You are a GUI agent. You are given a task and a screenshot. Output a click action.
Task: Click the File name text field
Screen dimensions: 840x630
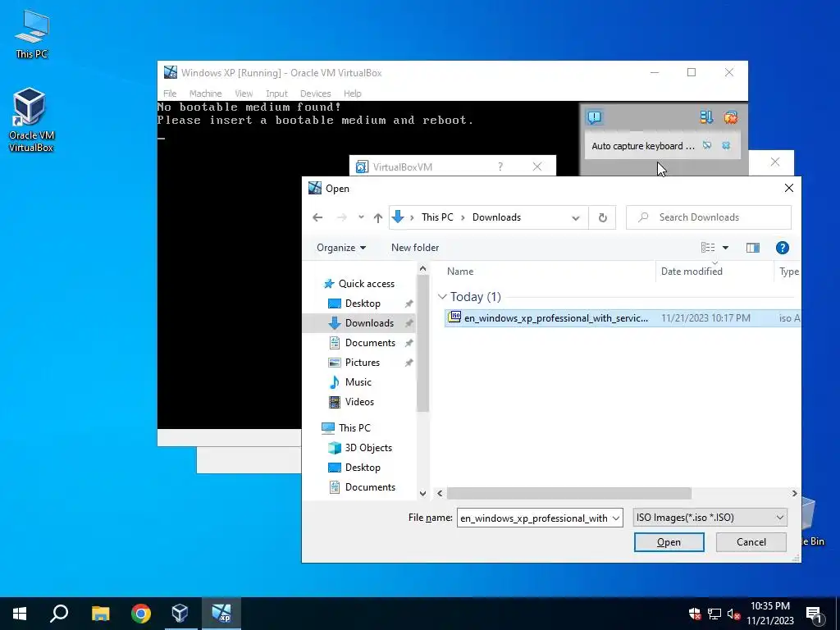pyautogui.click(x=534, y=518)
